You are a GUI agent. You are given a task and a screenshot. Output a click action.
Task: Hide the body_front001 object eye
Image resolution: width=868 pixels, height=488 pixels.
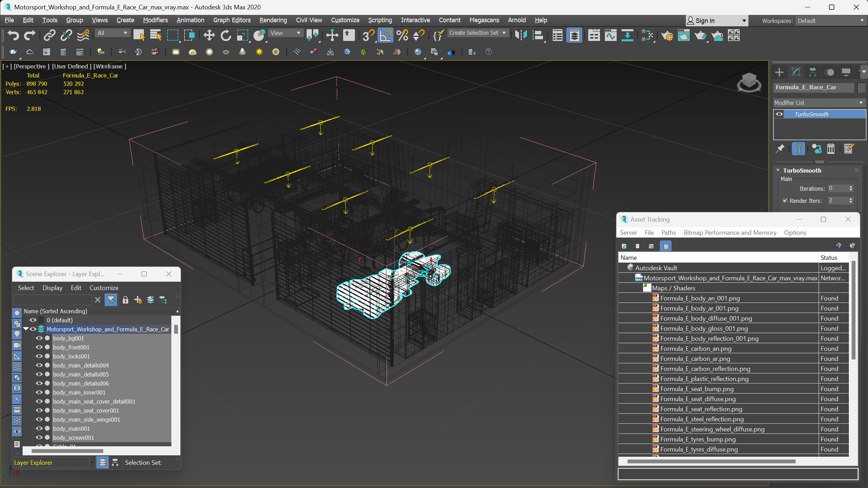pos(39,347)
